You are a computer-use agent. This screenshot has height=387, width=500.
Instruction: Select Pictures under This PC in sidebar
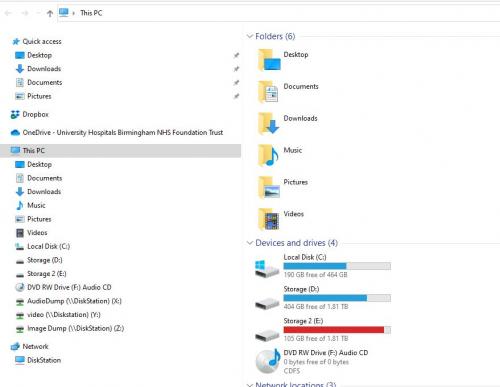tap(39, 219)
